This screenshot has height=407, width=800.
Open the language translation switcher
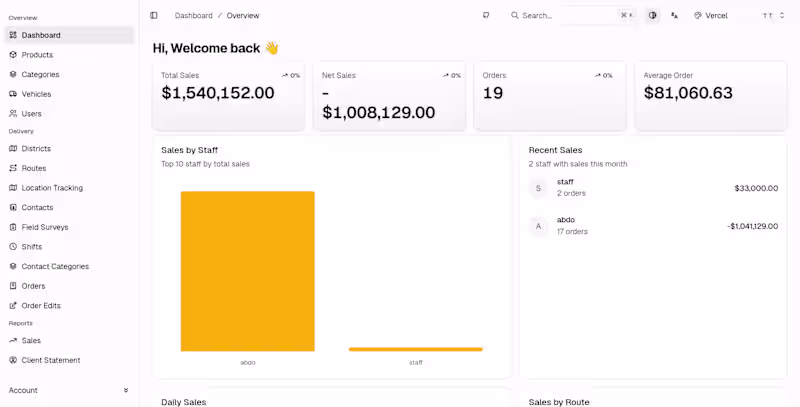tap(674, 15)
